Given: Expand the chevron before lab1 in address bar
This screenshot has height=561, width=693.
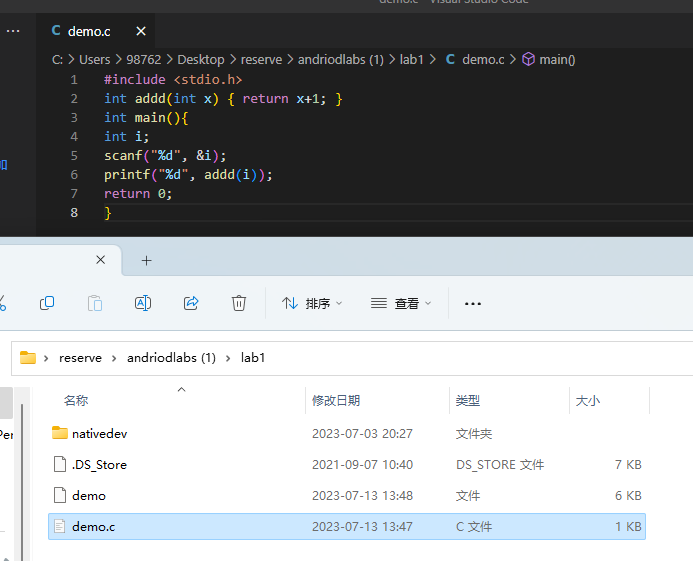Looking at the screenshot, I should point(228,358).
